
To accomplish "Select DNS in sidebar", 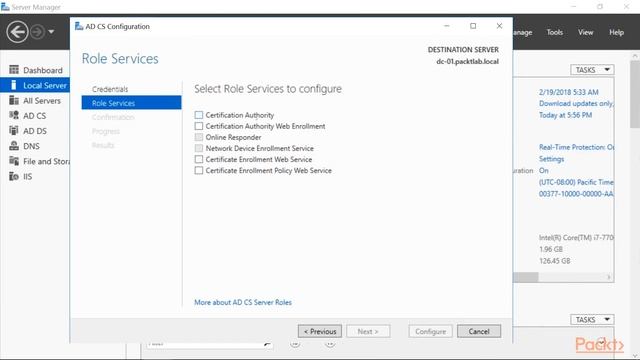I will pos(31,146).
